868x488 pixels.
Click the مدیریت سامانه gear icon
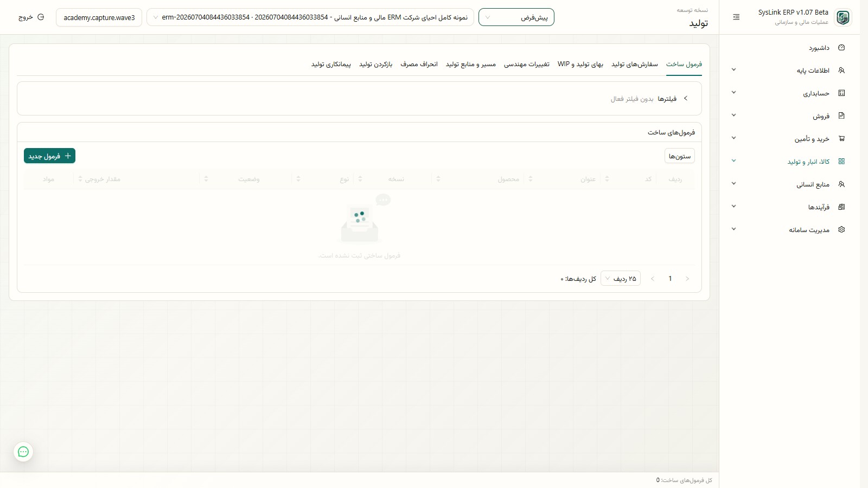[841, 230]
